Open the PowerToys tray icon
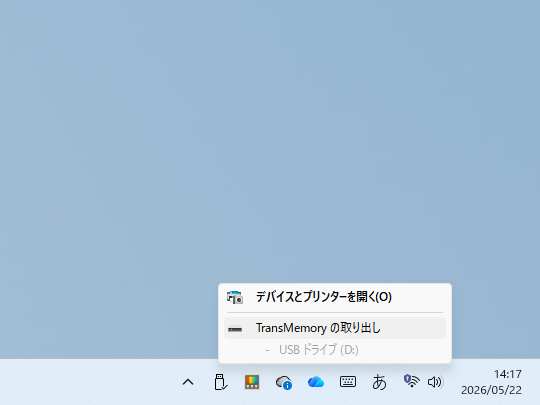Image resolution: width=540 pixels, height=405 pixels. click(x=252, y=382)
